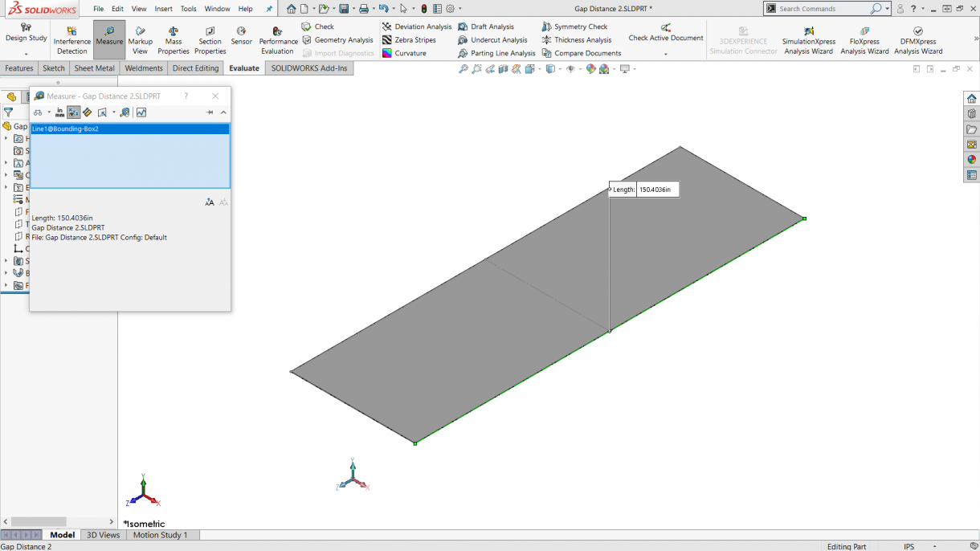Switch to the Direct Editing tab

(x=195, y=68)
